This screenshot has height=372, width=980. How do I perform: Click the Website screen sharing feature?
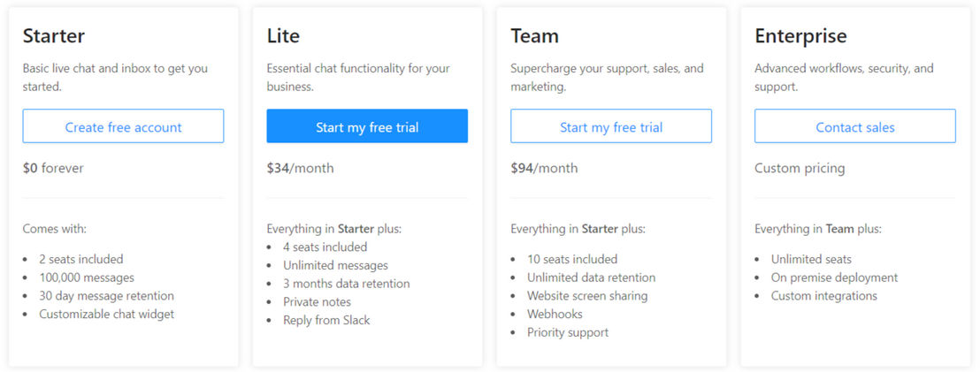click(x=587, y=296)
